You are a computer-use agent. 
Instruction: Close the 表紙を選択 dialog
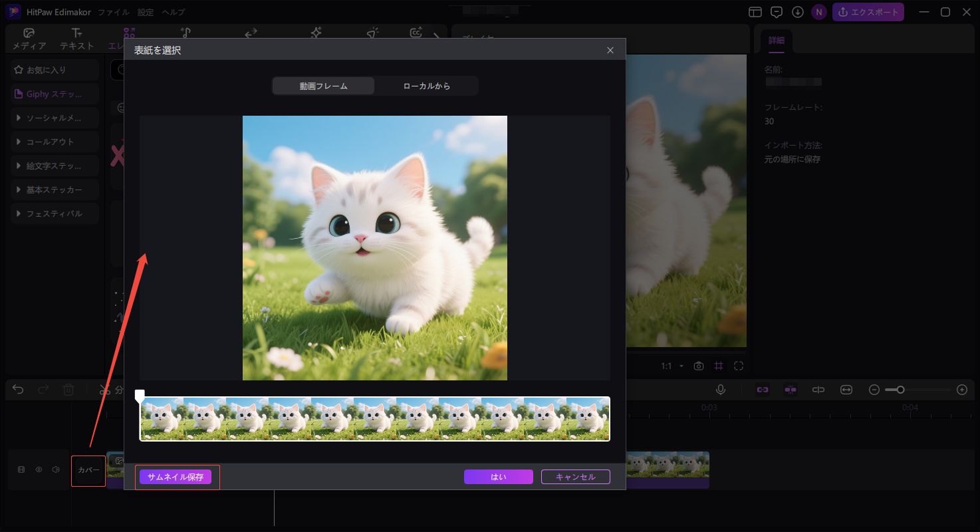[x=610, y=51]
